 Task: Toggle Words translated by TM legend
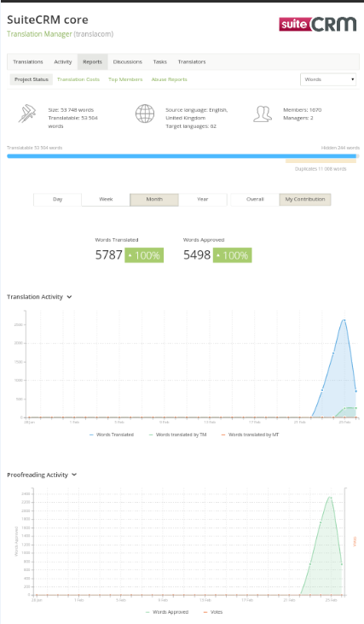177,434
